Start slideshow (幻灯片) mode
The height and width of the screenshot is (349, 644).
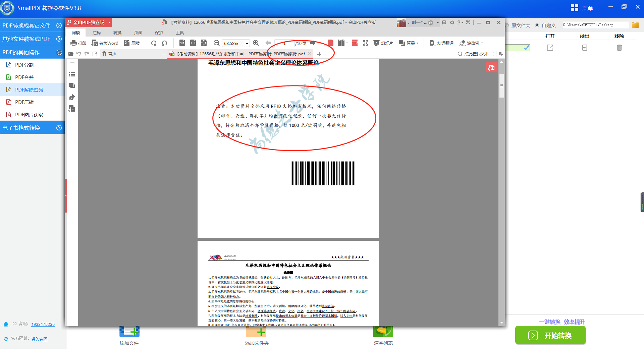point(383,43)
